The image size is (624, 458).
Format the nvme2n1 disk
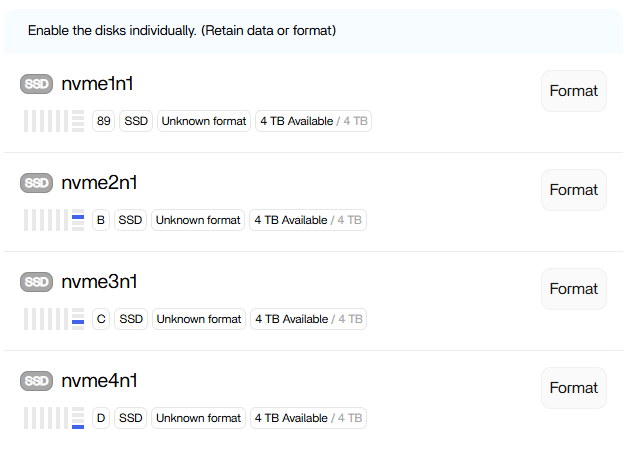pos(573,190)
